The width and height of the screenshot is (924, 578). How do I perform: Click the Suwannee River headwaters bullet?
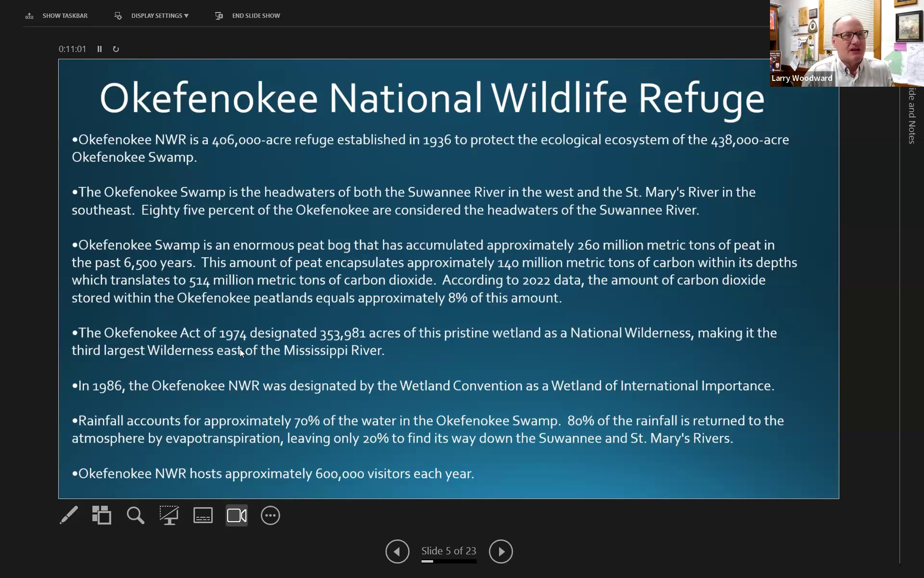414,201
